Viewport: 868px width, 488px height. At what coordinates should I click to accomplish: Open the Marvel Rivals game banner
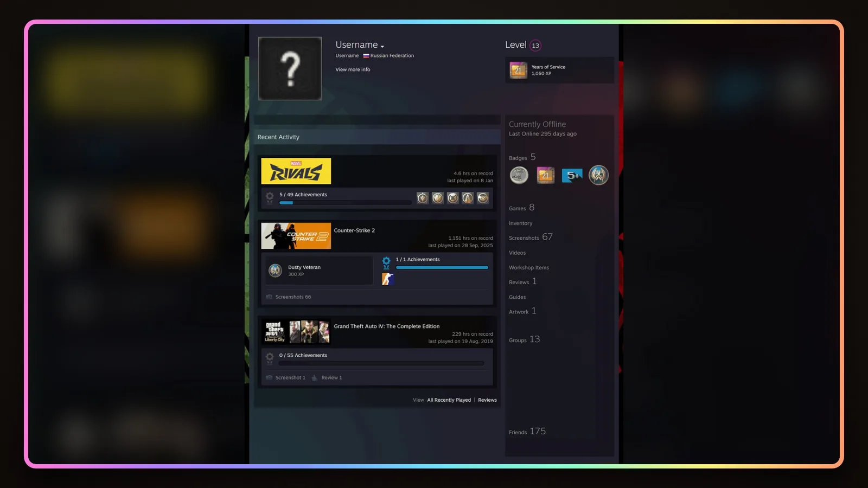pyautogui.click(x=296, y=171)
